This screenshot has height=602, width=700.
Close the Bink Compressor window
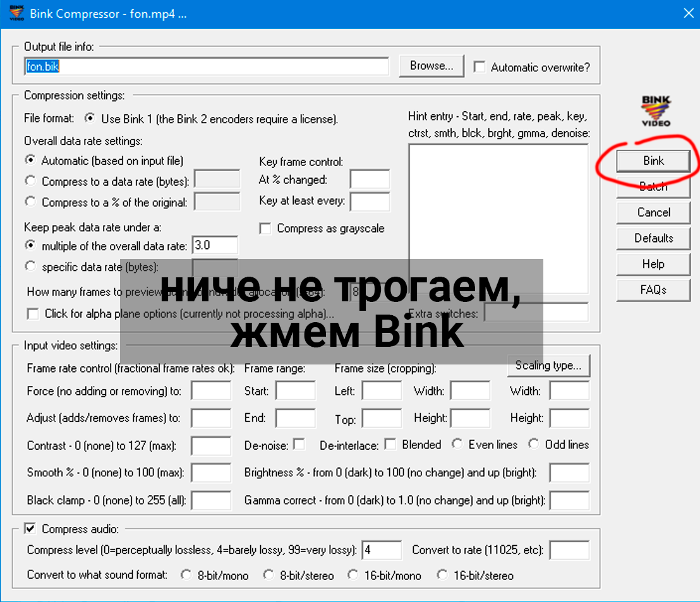click(689, 13)
